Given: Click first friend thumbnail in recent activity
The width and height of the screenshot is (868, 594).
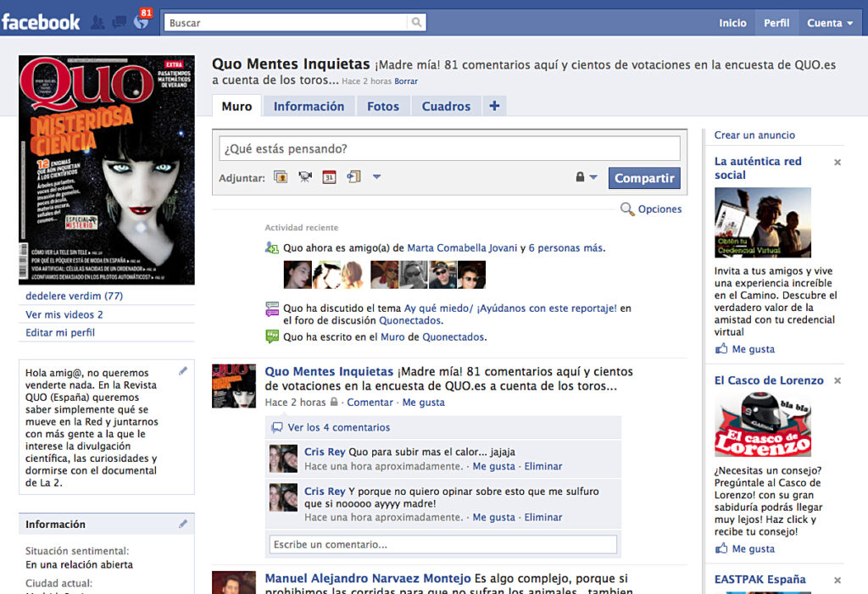Looking at the screenshot, I should (x=298, y=275).
